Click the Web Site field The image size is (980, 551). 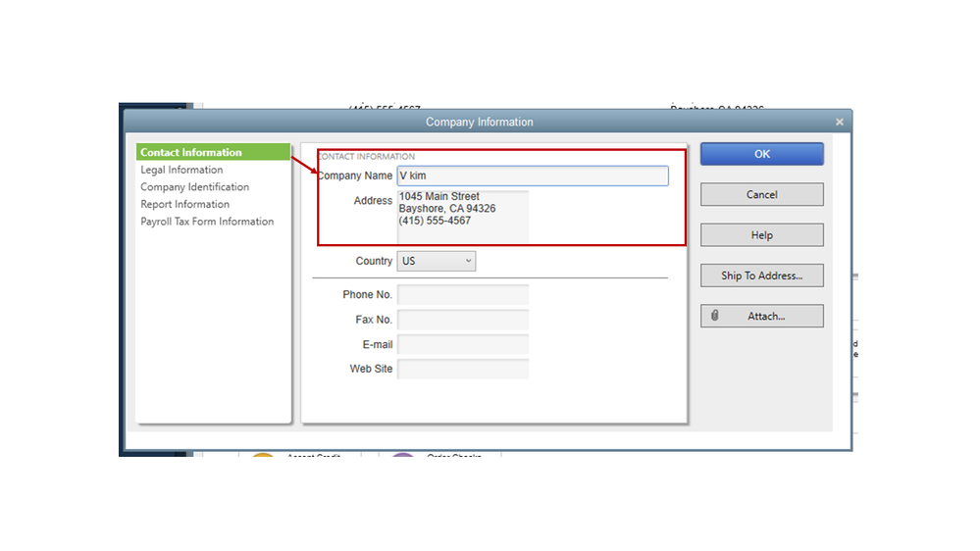pos(462,369)
